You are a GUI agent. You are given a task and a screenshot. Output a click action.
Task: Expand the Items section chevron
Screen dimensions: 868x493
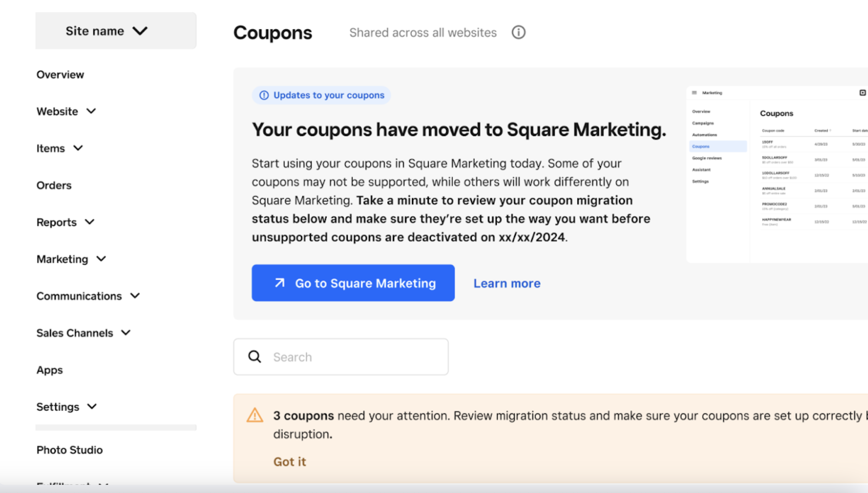tap(78, 148)
